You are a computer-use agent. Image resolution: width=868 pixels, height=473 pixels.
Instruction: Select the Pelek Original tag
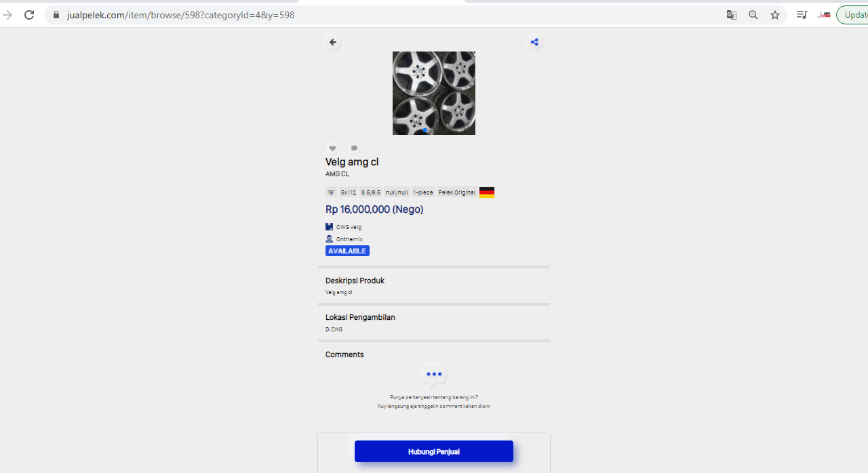coord(456,192)
